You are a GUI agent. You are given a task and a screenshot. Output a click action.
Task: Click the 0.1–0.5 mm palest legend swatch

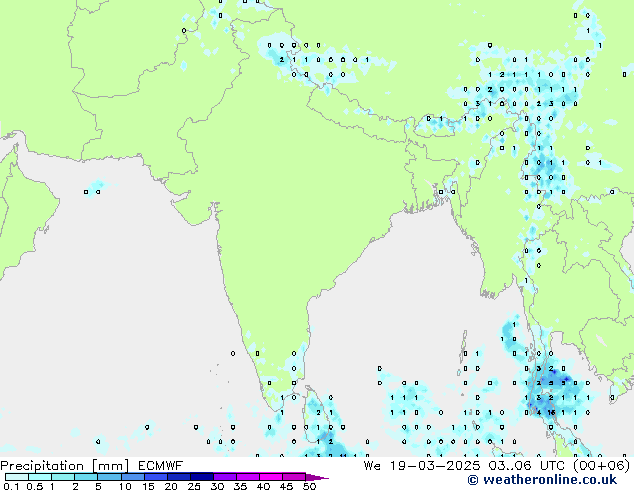coord(17,477)
